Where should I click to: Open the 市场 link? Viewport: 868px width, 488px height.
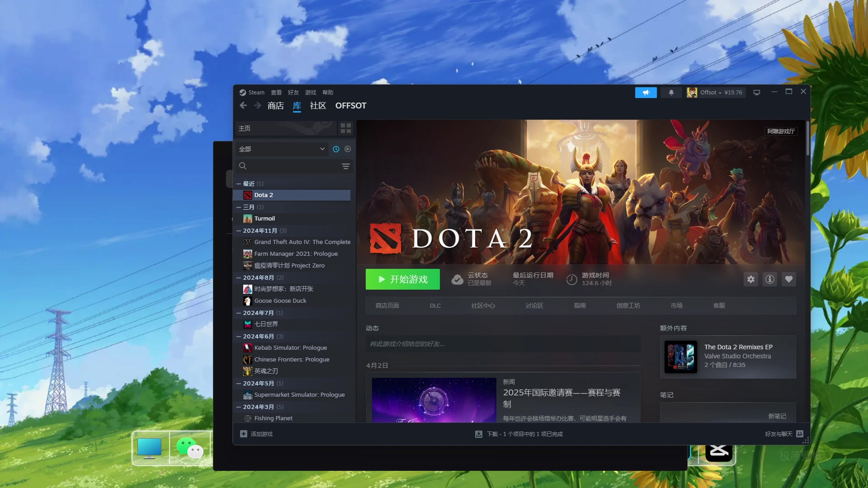[677, 306]
